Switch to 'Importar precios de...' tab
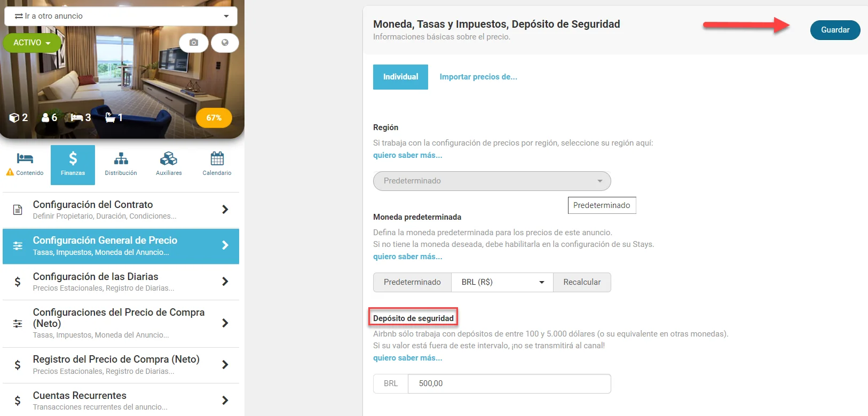Viewport: 868px width, 416px height. click(478, 77)
